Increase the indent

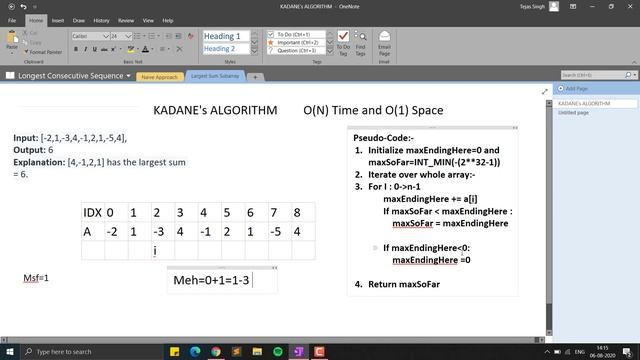click(x=178, y=36)
